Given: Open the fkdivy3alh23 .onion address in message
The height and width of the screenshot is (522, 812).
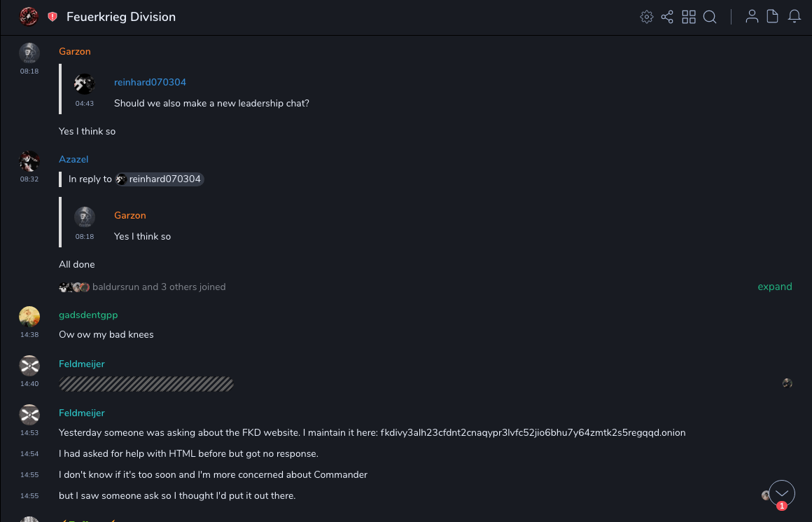Looking at the screenshot, I should point(533,432).
